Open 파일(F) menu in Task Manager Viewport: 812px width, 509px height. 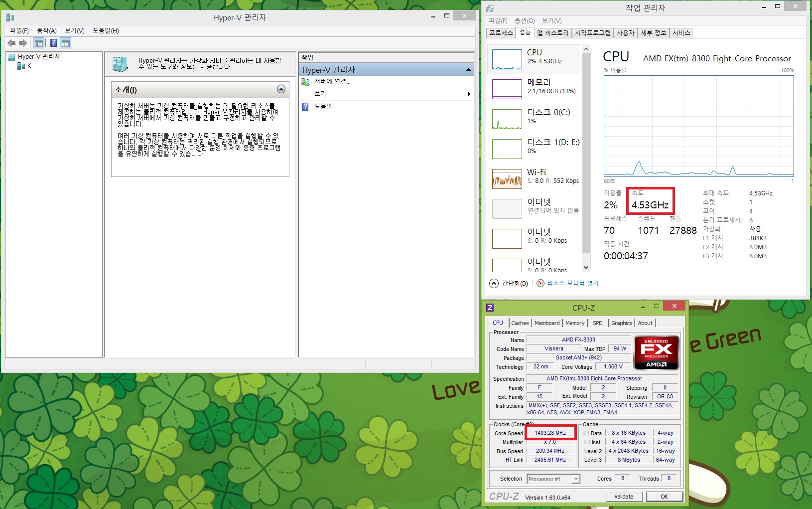click(498, 21)
